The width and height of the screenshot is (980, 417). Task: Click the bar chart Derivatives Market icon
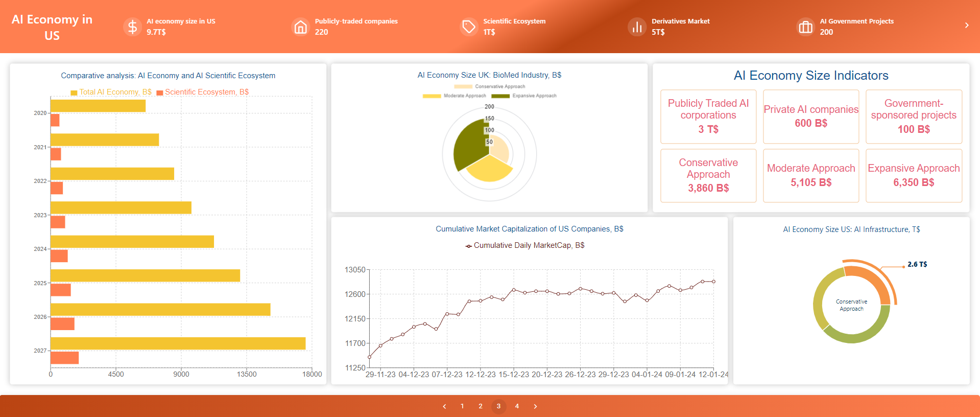tap(637, 27)
